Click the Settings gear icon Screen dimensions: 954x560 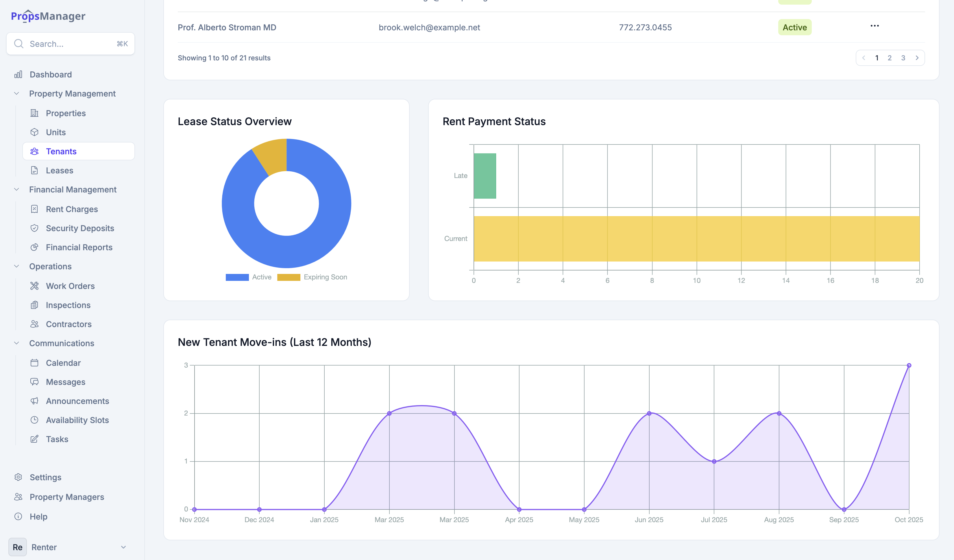18,477
